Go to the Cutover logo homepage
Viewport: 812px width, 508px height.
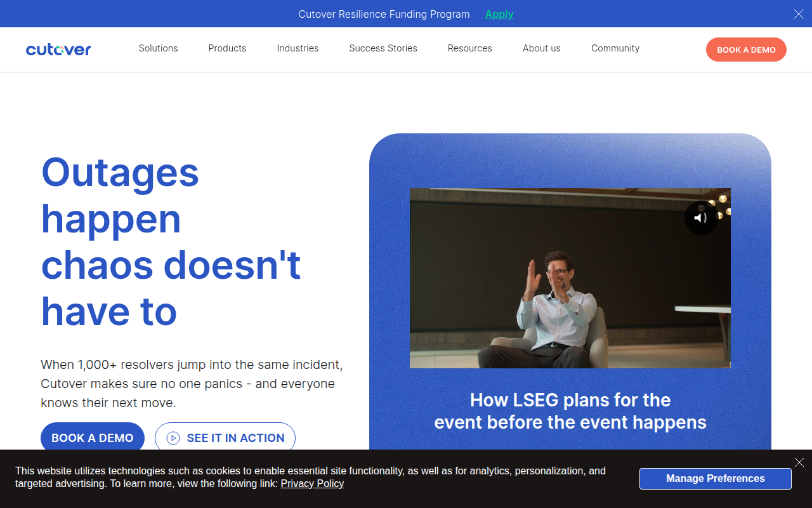pyautogui.click(x=58, y=49)
